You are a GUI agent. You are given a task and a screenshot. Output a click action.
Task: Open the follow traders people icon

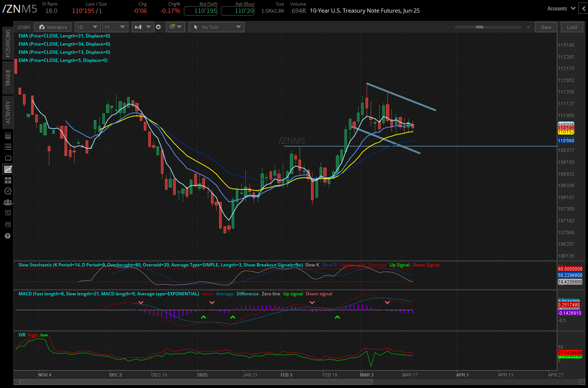click(8, 202)
